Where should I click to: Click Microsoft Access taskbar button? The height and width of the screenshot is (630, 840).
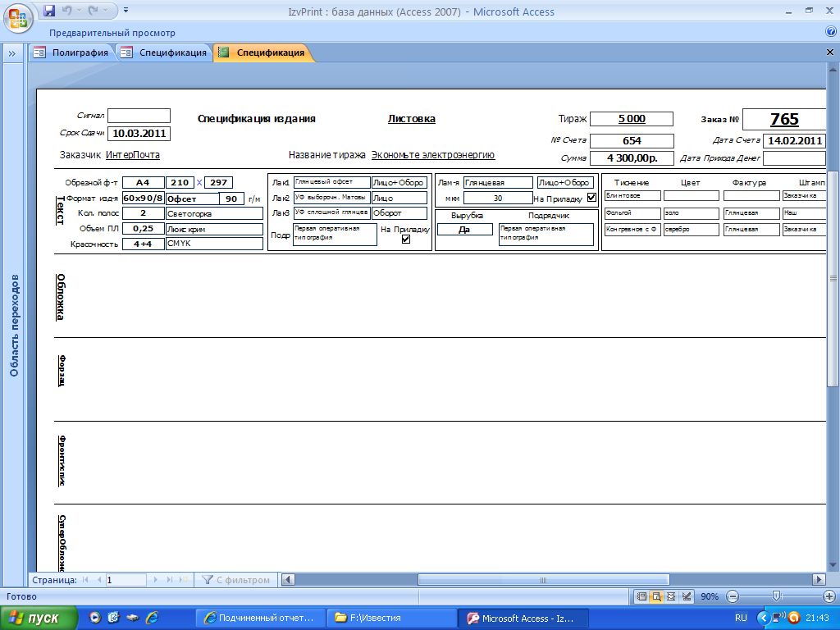(x=524, y=618)
